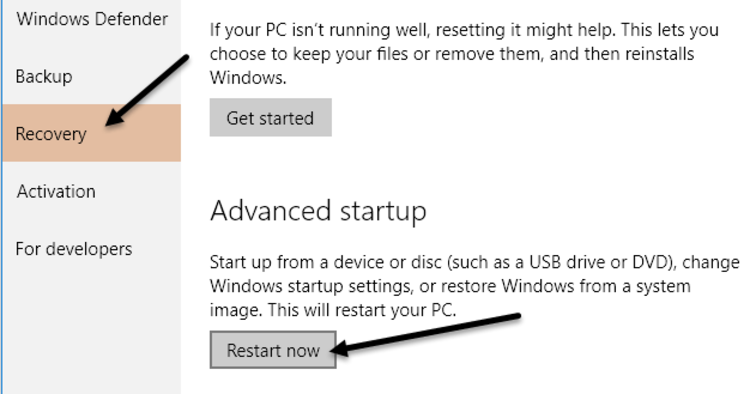750x394 pixels.
Task: Click the Restart now button
Action: pyautogui.click(x=273, y=350)
